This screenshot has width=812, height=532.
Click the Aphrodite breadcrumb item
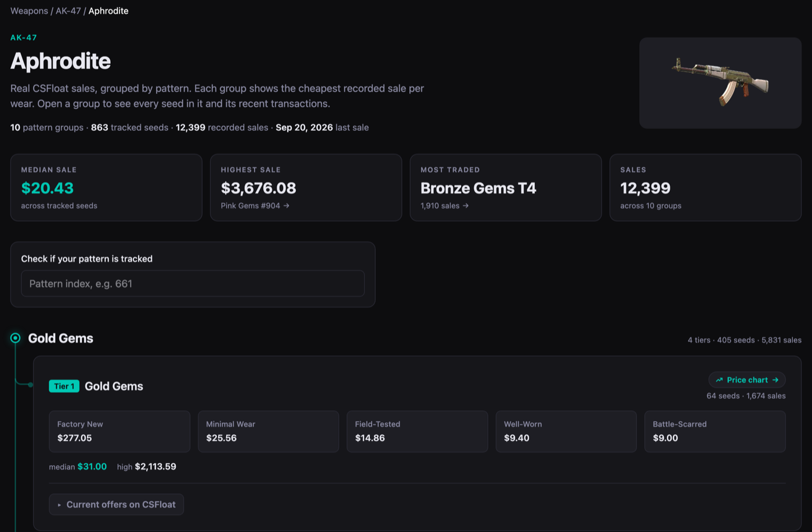108,11
